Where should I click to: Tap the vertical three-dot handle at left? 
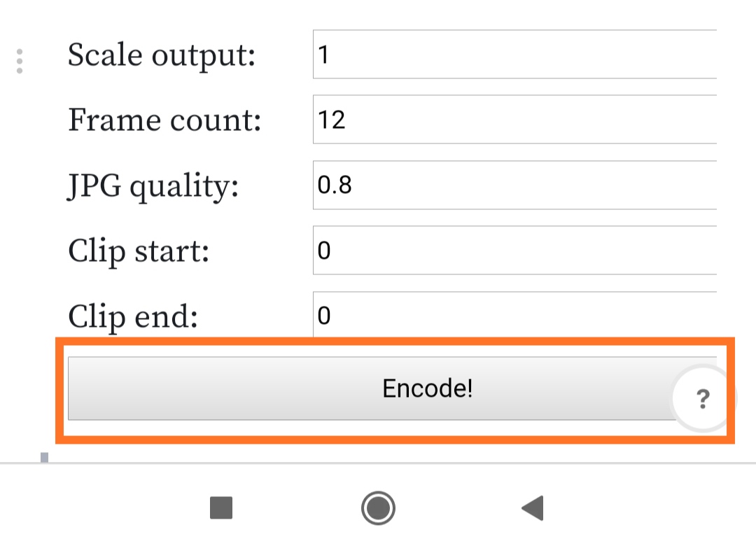coord(20,61)
